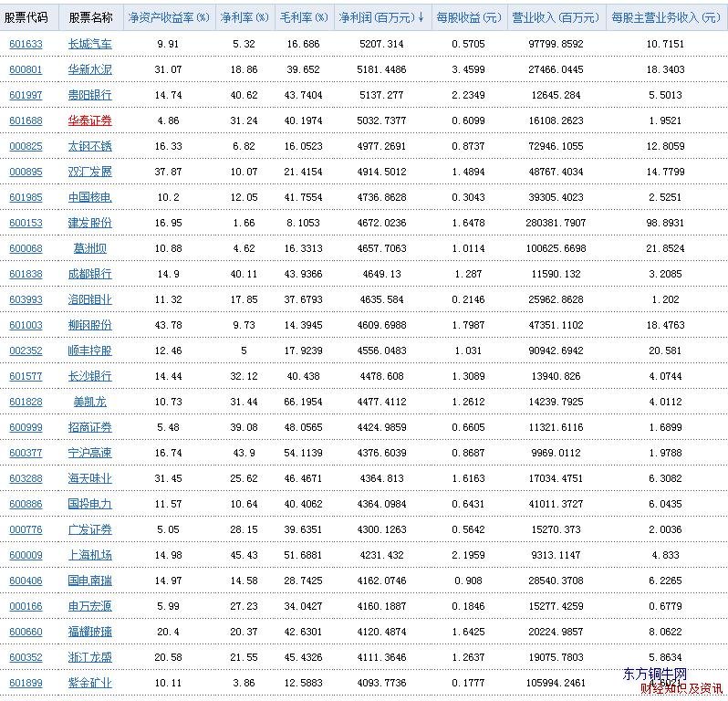Open 宁沪高速 stock name link
728x701 pixels.
(x=90, y=453)
